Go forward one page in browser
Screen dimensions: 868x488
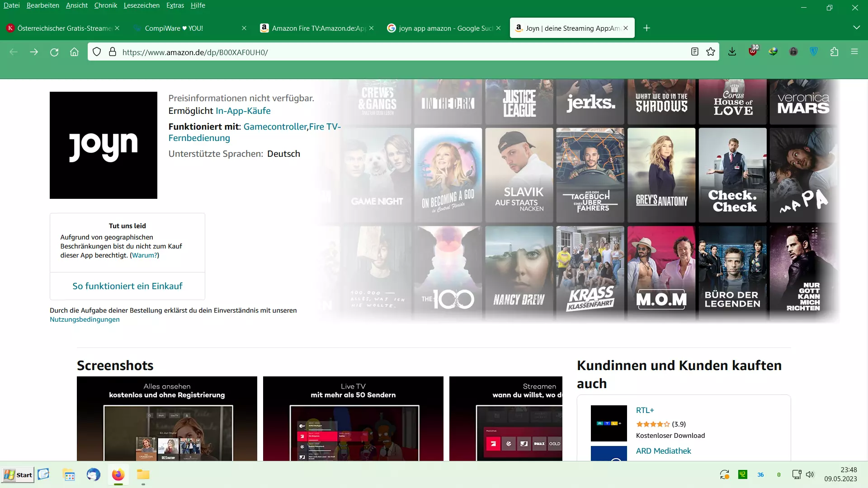pos(34,52)
